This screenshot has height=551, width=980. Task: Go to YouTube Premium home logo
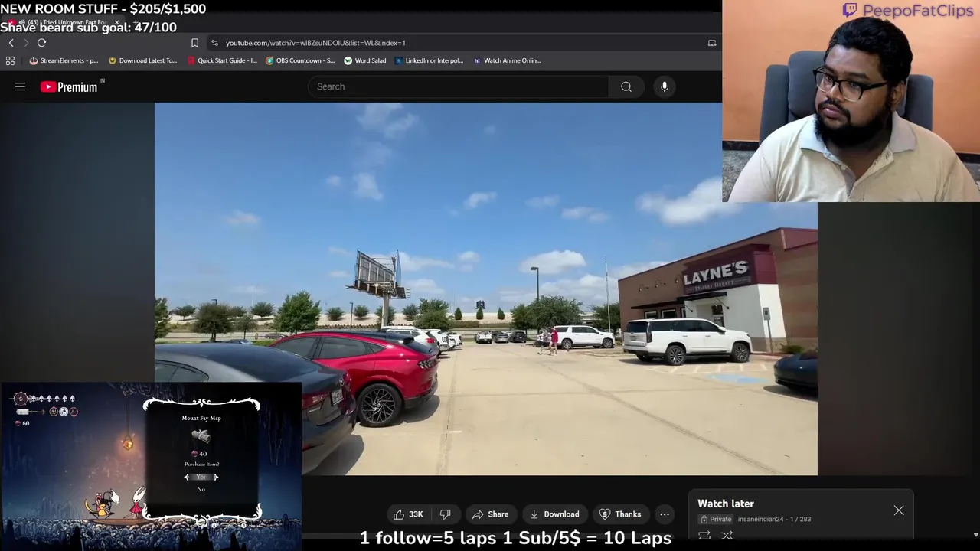click(x=70, y=86)
